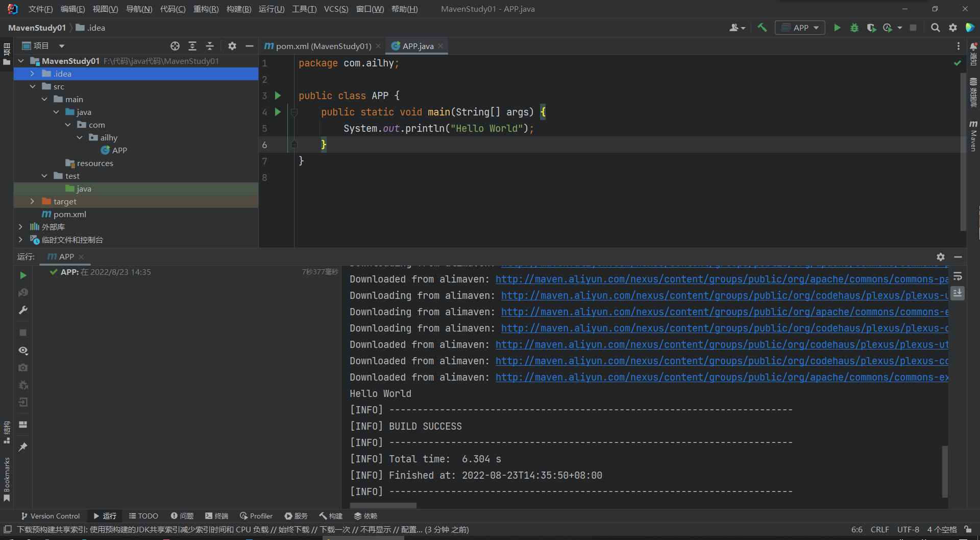Open the plexus-cc downloaded link in console
Image resolution: width=980 pixels, height=540 pixels.
pos(722,361)
